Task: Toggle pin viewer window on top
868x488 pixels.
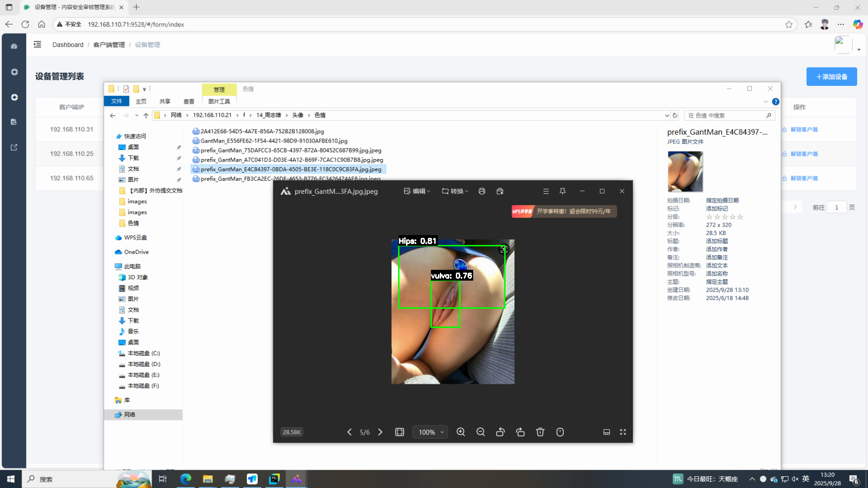Action: click(x=562, y=191)
